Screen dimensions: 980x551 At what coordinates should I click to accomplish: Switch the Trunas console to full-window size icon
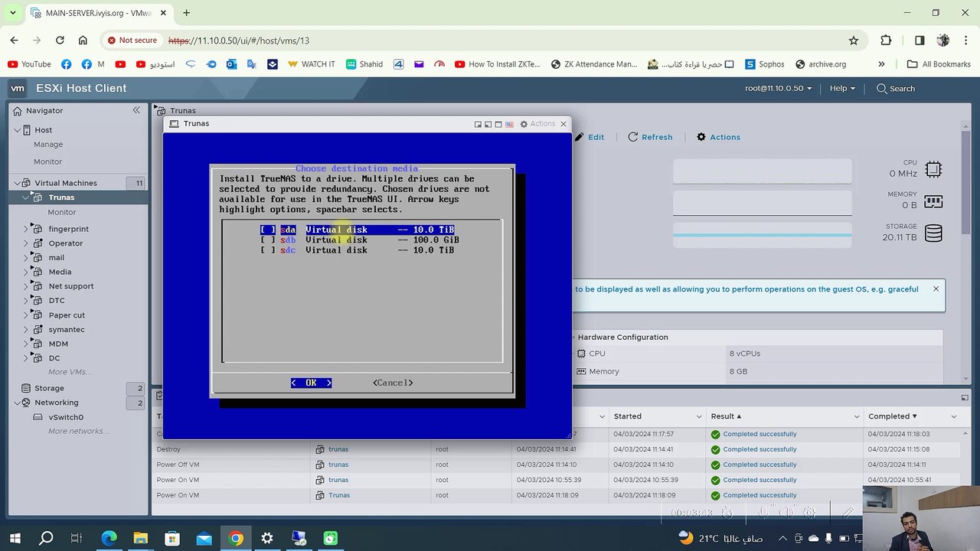tap(498, 124)
